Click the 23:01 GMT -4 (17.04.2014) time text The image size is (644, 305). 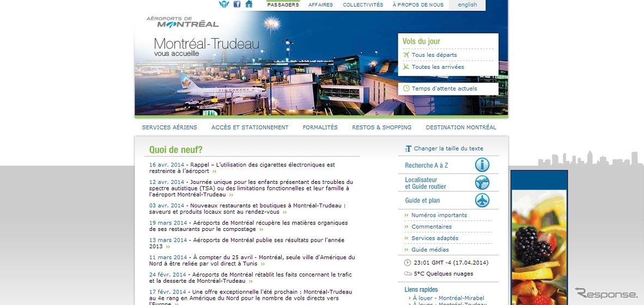point(451,262)
